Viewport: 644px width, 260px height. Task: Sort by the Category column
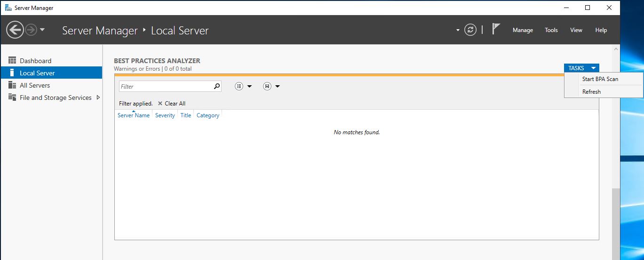point(208,115)
